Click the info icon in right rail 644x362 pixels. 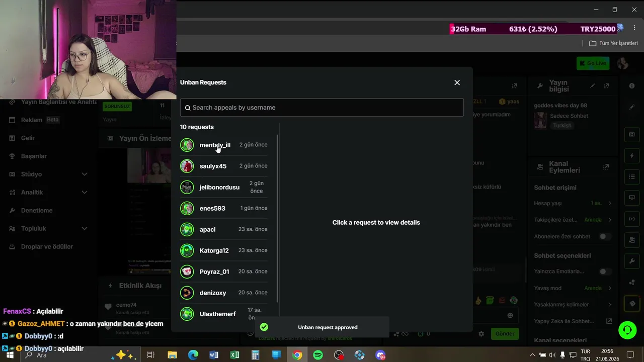[632, 86]
